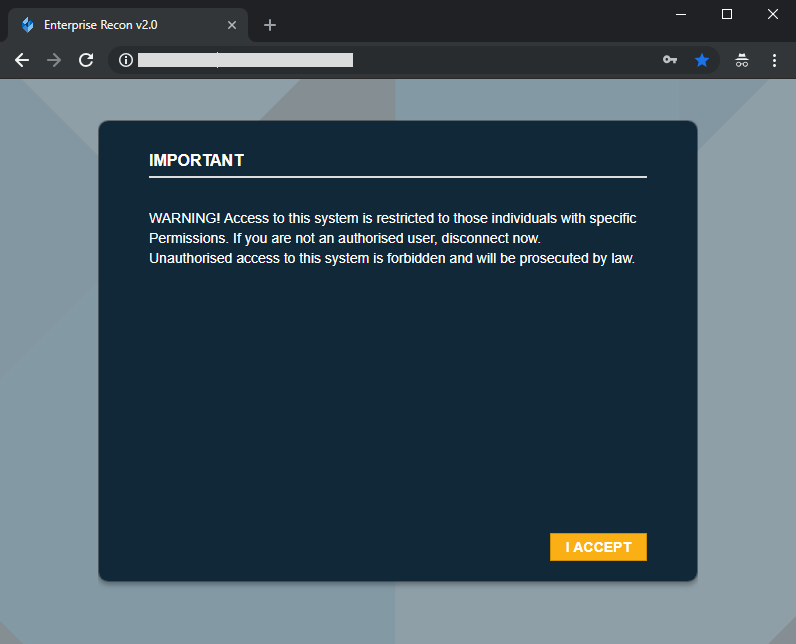Click the IMPORTANT heading text

[x=196, y=160]
